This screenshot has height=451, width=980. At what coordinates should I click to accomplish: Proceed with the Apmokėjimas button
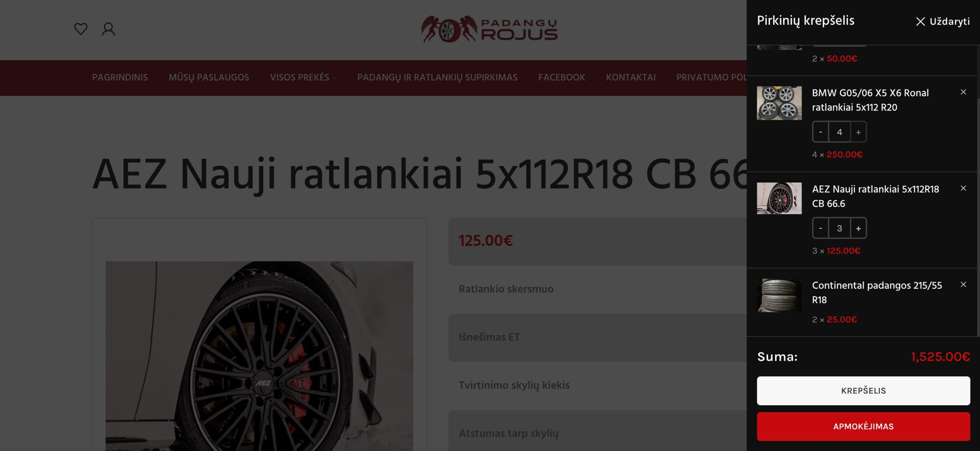[x=863, y=427]
